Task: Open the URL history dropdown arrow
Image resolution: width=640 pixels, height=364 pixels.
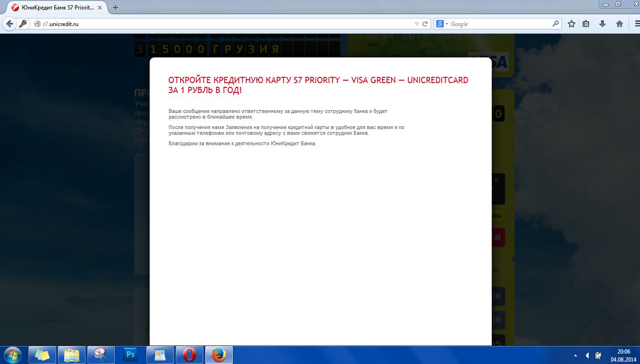Action: 417,24
